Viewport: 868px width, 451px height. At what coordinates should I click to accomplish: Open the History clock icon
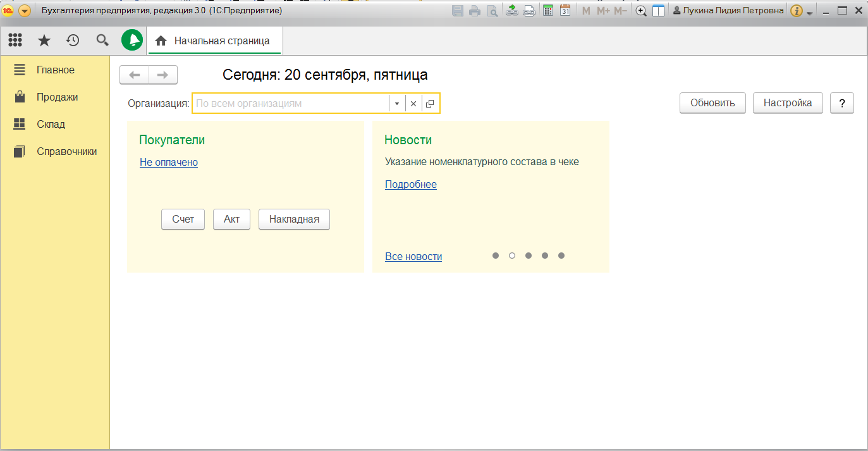click(73, 40)
